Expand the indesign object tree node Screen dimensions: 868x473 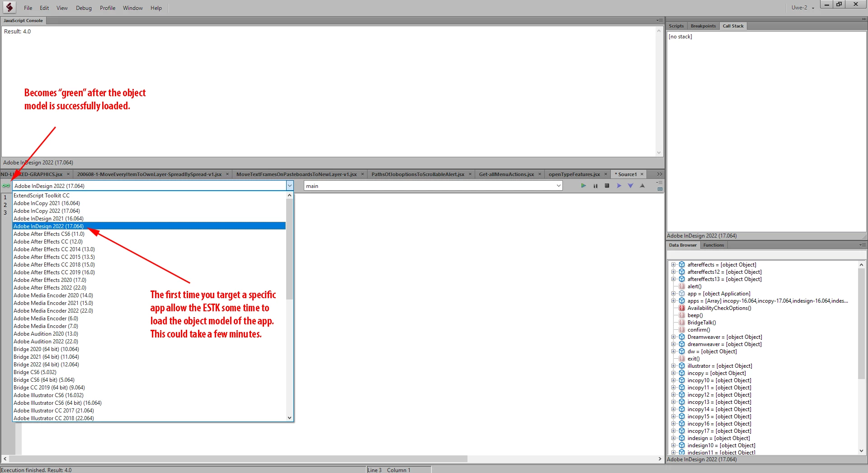click(x=673, y=438)
